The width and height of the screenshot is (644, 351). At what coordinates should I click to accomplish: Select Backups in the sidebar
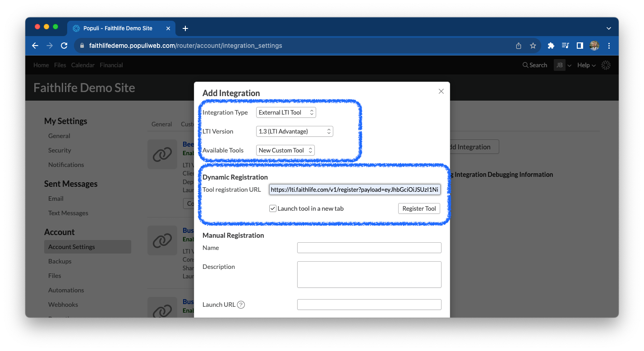60,261
